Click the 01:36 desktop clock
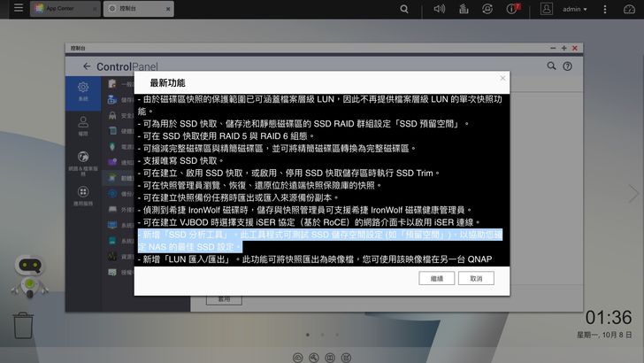The image size is (644, 363). click(609, 318)
